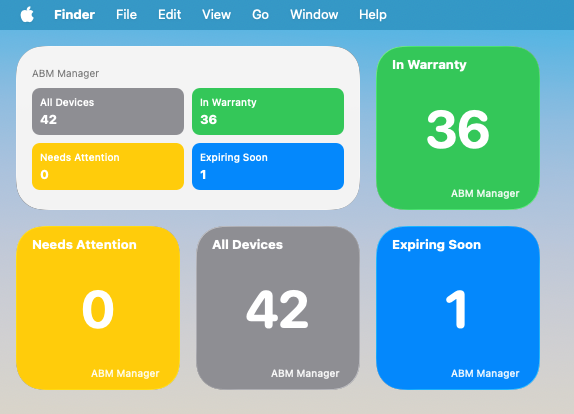Viewport: 574px width, 414px height.
Task: Click the yellow Needs Attention 0 tile in the four-tile ABM Manager widget
Action: (108, 167)
